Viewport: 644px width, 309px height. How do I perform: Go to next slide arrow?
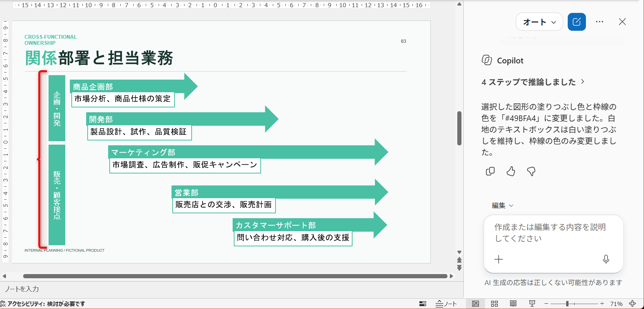pyautogui.click(x=459, y=268)
